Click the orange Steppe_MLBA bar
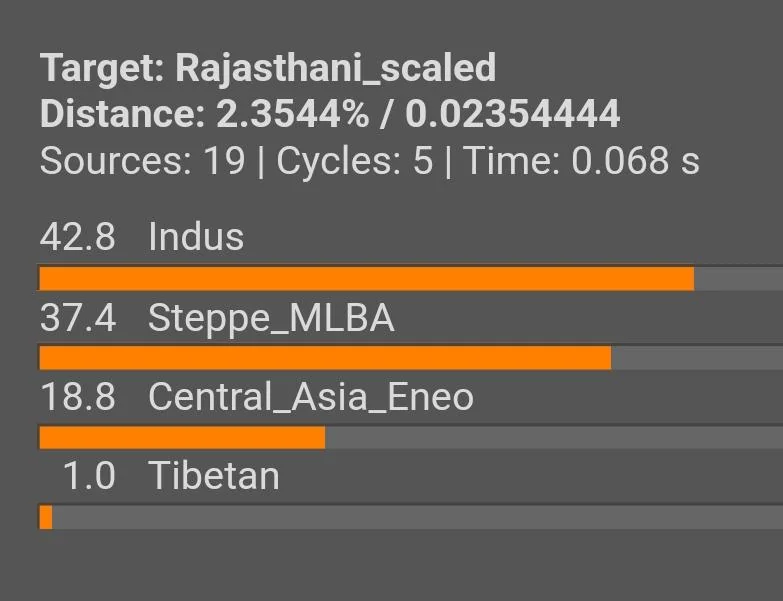The width and height of the screenshot is (783, 601). (x=325, y=358)
